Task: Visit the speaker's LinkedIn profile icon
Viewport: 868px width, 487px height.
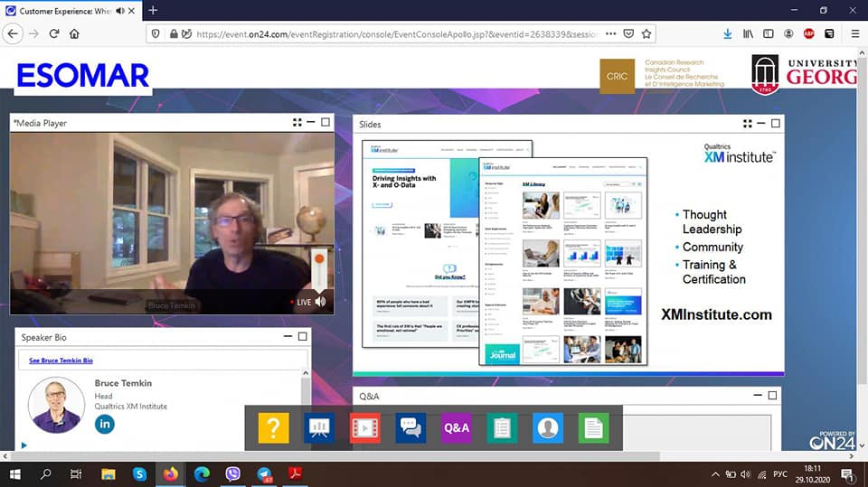Action: 105,424
